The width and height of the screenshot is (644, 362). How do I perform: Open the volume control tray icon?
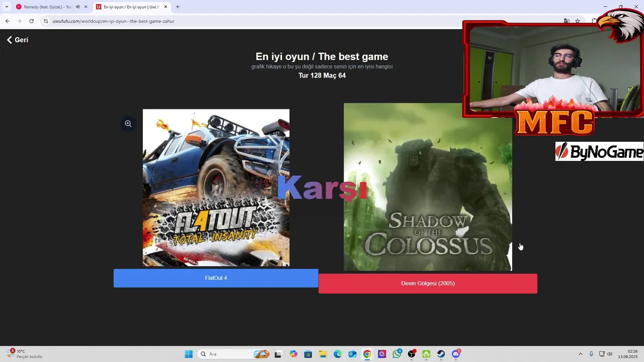610,354
